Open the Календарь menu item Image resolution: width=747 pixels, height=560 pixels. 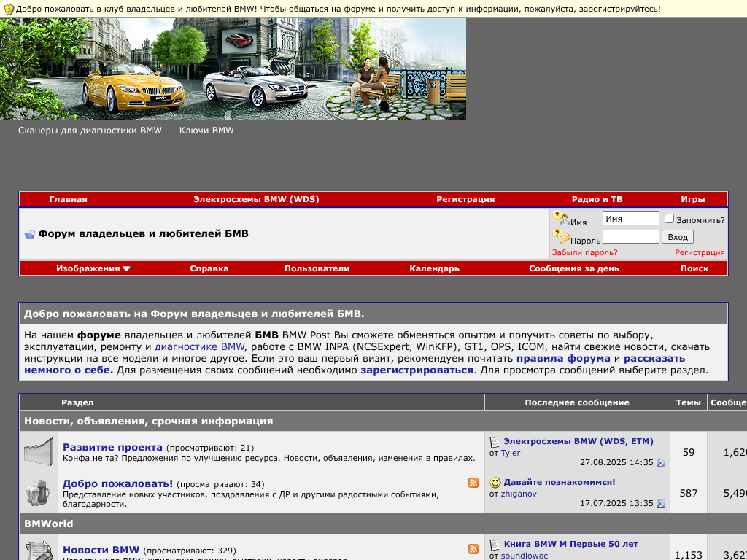[x=434, y=268]
